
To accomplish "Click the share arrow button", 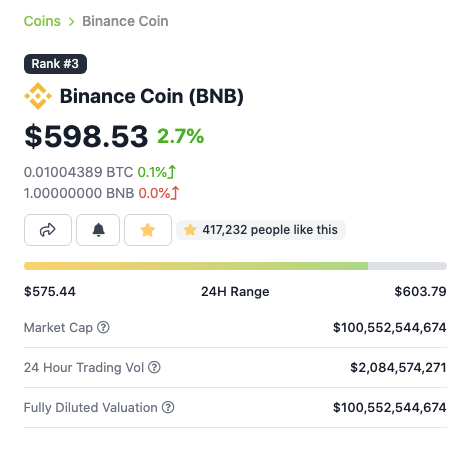I will pyautogui.click(x=48, y=230).
